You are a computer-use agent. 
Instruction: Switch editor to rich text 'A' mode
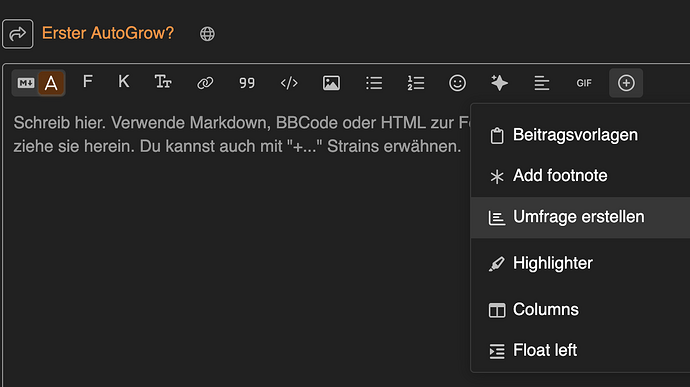coord(51,83)
